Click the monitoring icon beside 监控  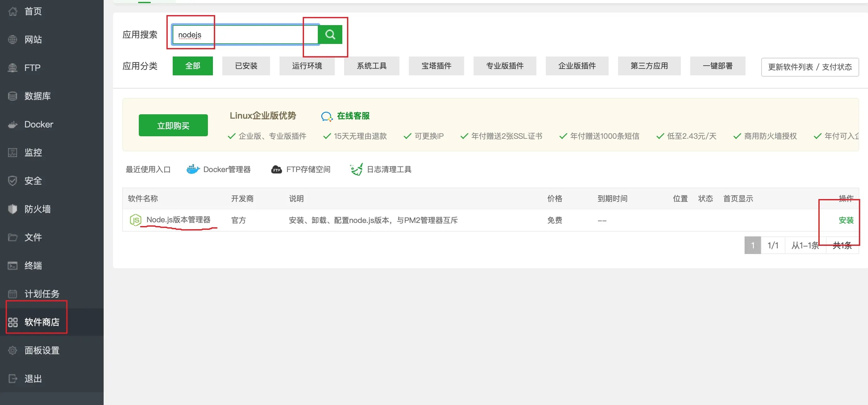[13, 153]
